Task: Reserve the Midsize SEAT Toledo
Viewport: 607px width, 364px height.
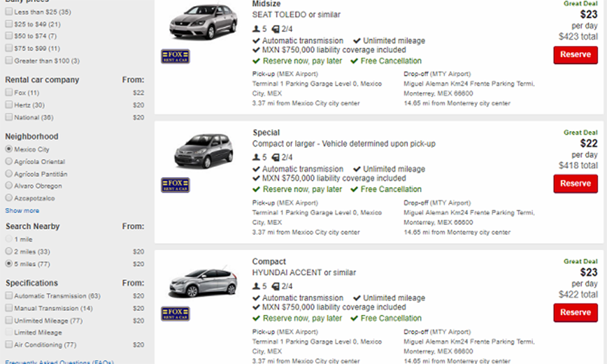Action: [x=575, y=55]
